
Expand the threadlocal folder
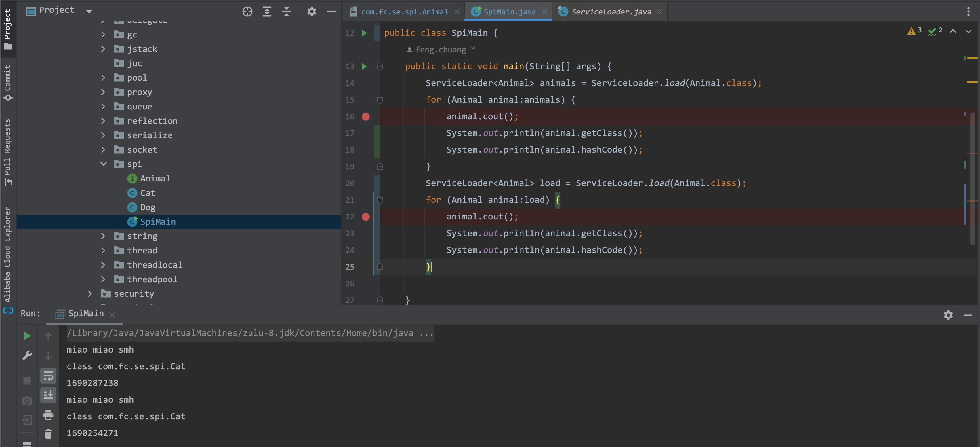click(x=103, y=265)
